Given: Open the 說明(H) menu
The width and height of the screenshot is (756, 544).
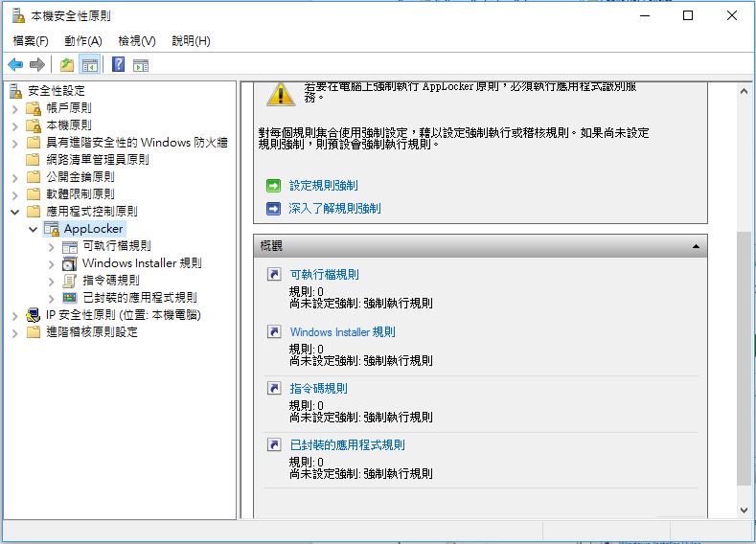Looking at the screenshot, I should [x=191, y=41].
